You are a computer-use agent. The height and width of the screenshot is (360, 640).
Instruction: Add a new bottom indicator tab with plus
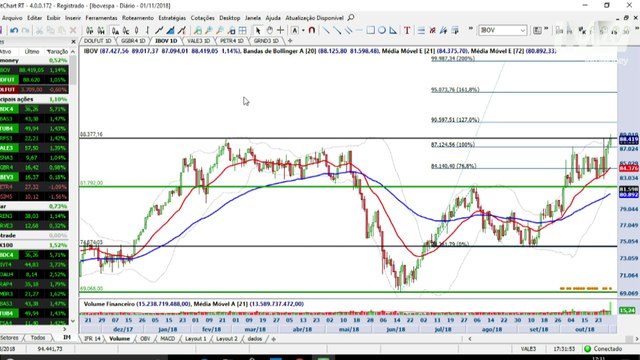click(x=273, y=339)
